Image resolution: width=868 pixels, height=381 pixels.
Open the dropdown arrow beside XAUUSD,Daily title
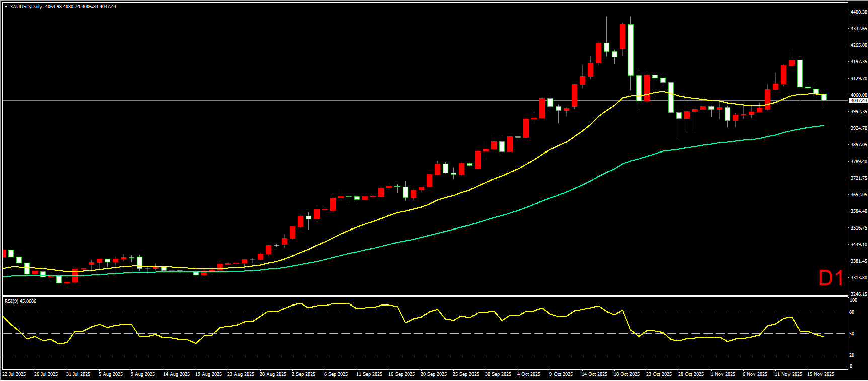[6, 7]
